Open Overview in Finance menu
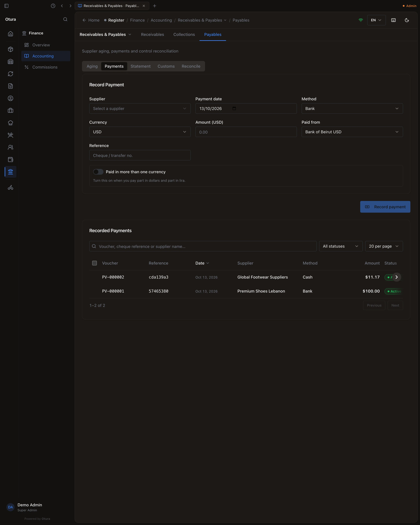The width and height of the screenshot is (420, 525). pyautogui.click(x=46, y=45)
